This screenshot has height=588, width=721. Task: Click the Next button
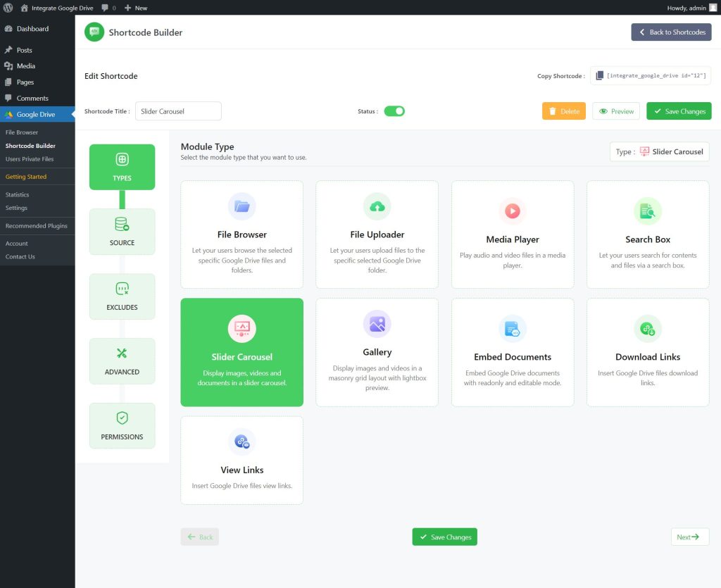[690, 537]
